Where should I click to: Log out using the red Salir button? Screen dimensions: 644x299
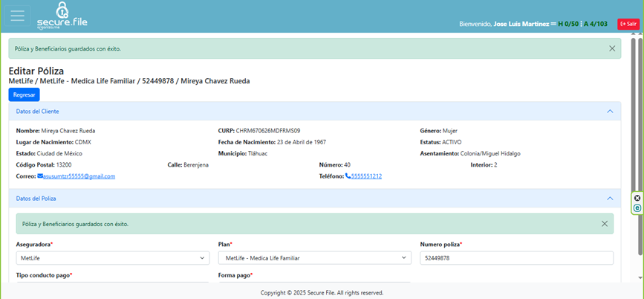click(x=628, y=24)
